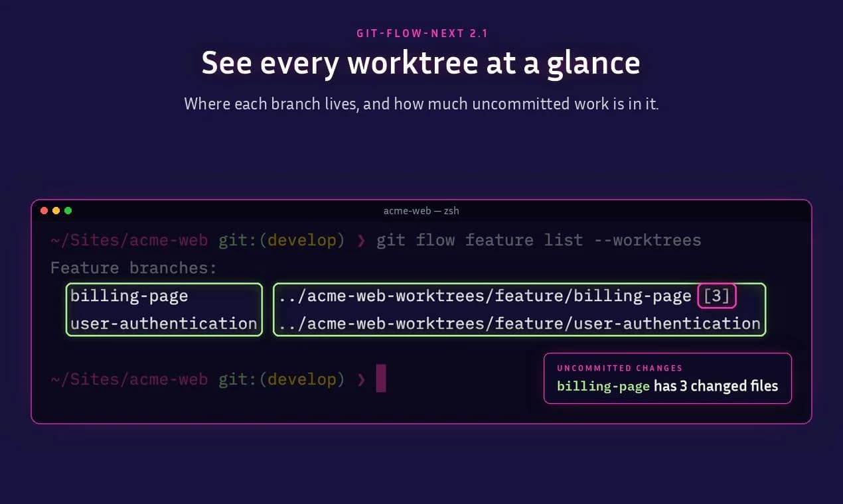This screenshot has width=843, height=504.
Task: Click the 'user-authentication' branch name in the list
Action: tap(164, 323)
